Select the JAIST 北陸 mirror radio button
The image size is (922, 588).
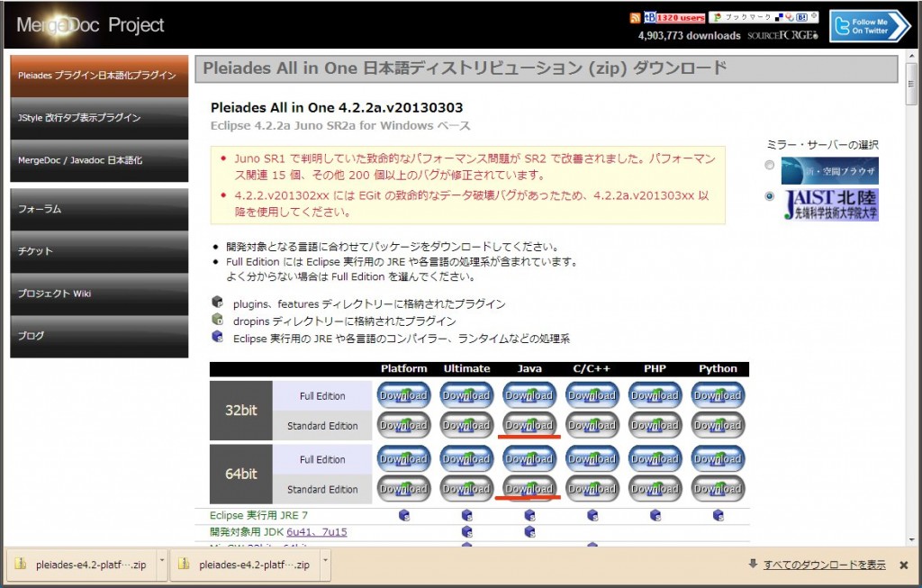pyautogui.click(x=770, y=198)
